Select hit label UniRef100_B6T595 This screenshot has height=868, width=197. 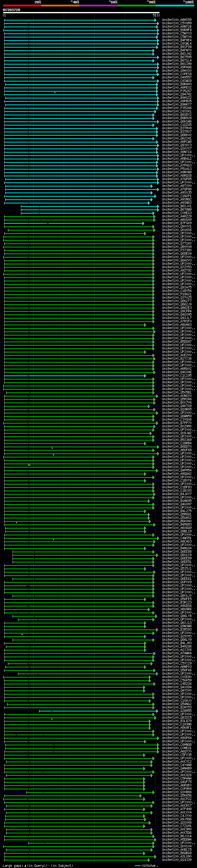[177, 57]
